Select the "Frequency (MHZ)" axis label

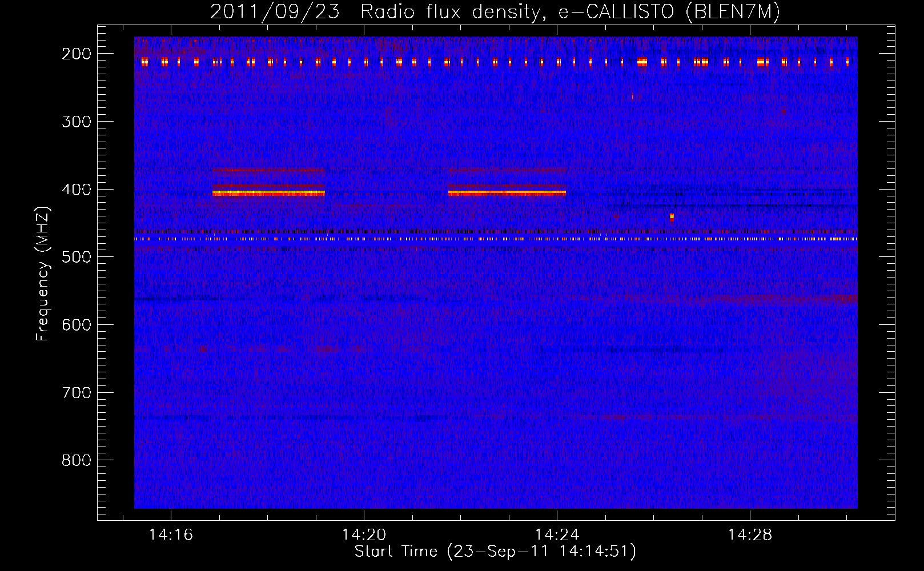pyautogui.click(x=42, y=274)
